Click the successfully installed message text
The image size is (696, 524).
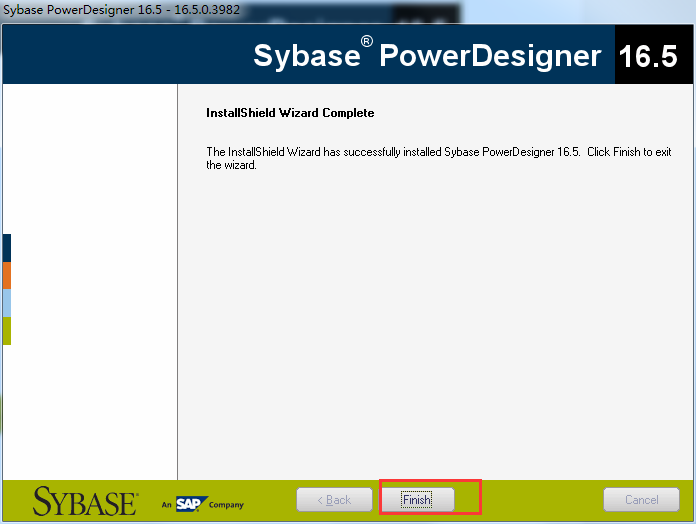tap(439, 158)
